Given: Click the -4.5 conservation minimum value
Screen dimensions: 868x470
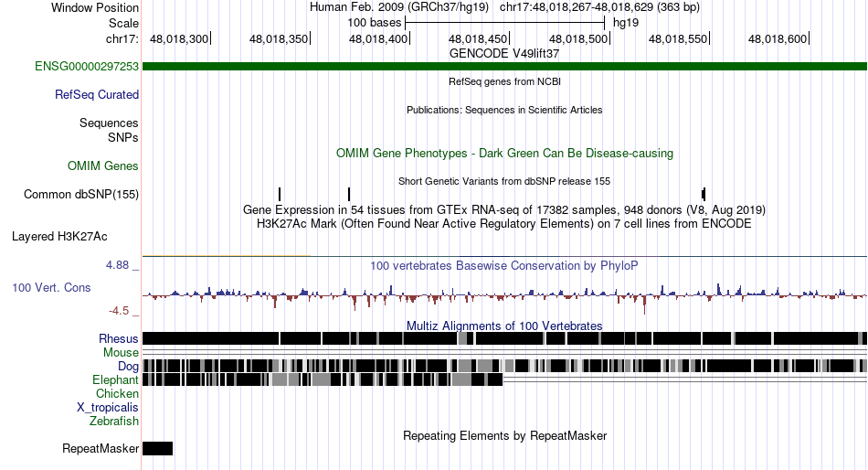Looking at the screenshot, I should [119, 311].
